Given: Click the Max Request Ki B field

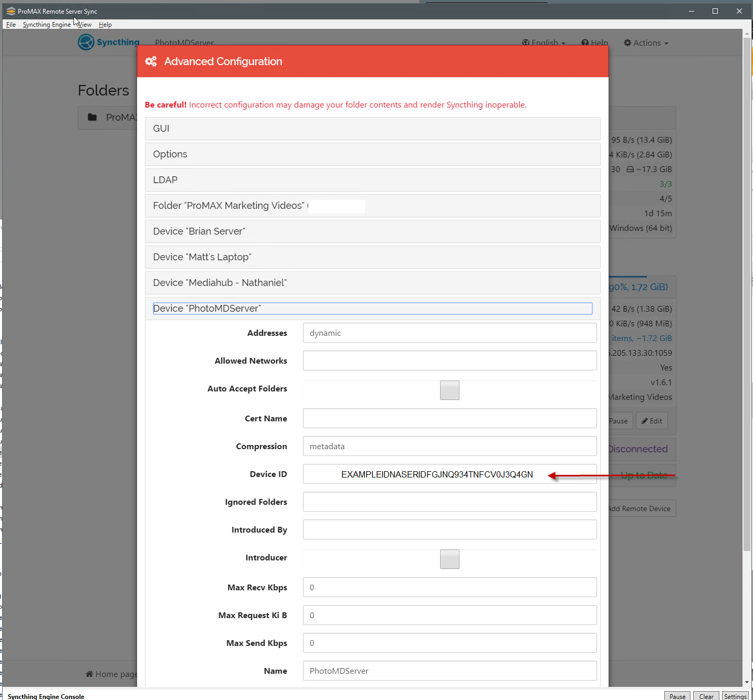Looking at the screenshot, I should 449,615.
